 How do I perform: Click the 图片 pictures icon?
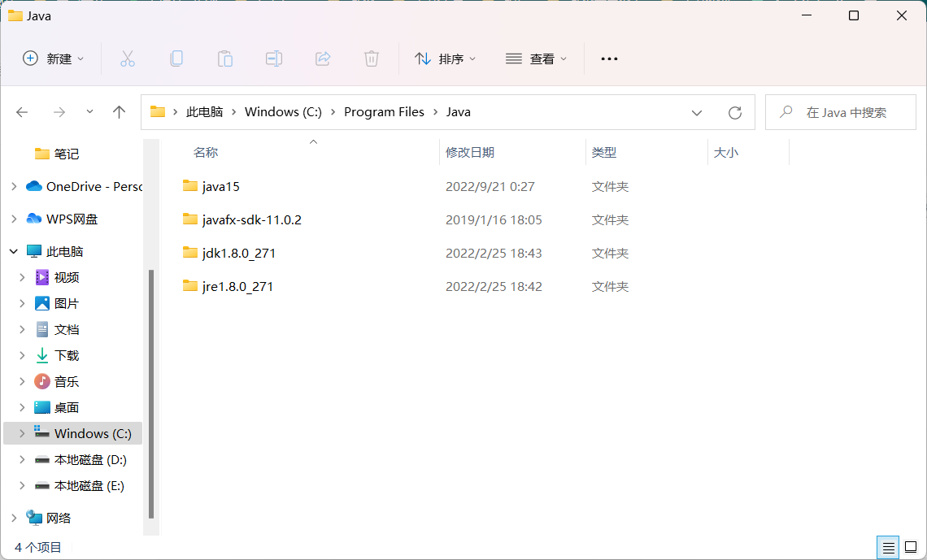(42, 303)
